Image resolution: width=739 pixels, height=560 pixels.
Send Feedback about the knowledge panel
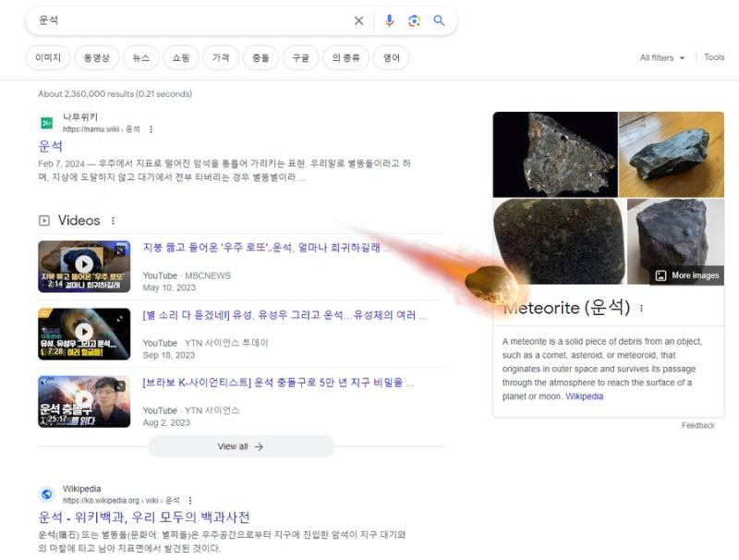coord(697,426)
